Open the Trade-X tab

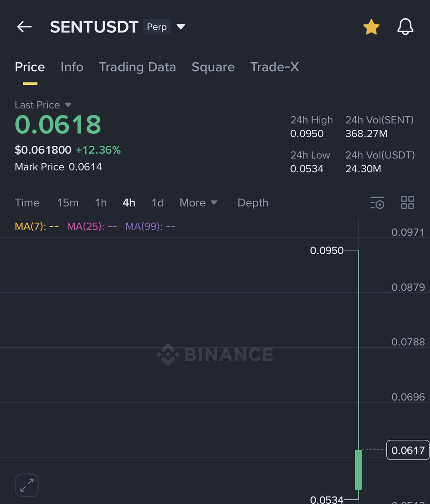(x=274, y=67)
